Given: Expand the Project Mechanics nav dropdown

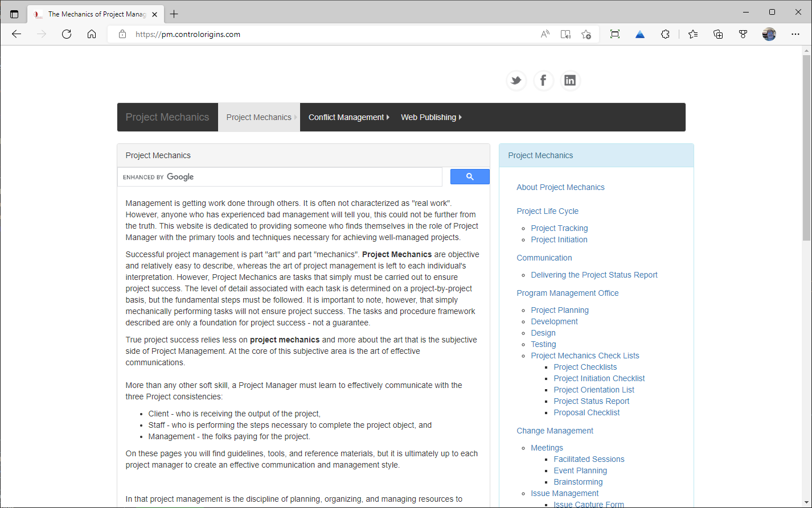Looking at the screenshot, I should (259, 117).
